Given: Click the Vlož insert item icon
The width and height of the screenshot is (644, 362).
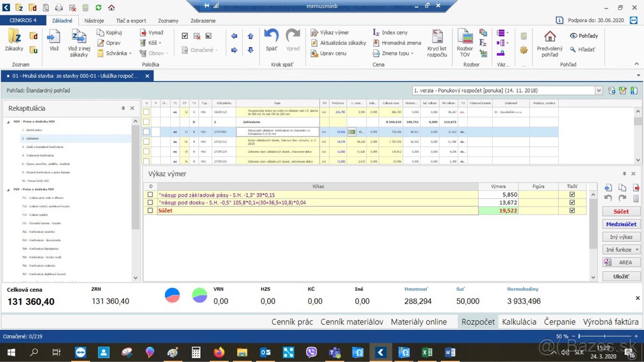Looking at the screenshot, I should tap(54, 37).
